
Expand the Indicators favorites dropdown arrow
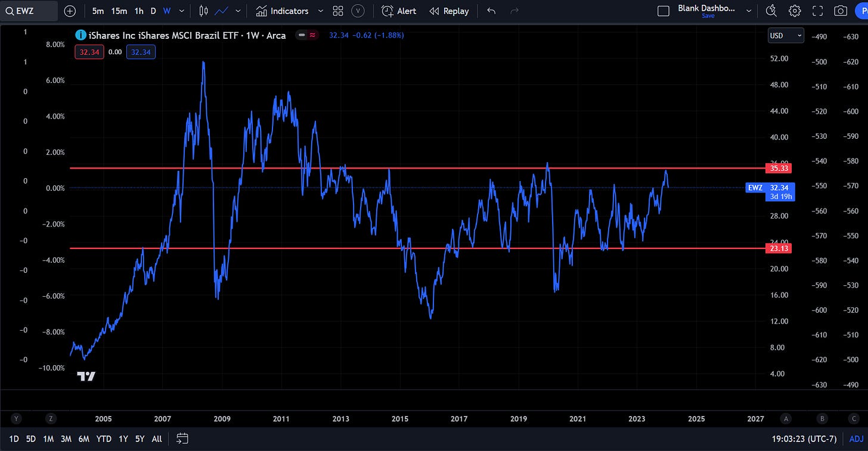tap(321, 11)
